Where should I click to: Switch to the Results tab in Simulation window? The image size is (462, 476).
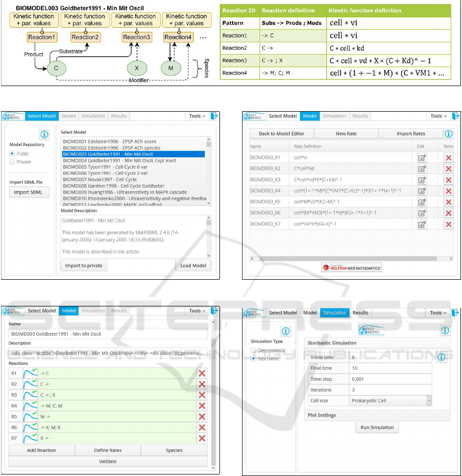click(360, 313)
